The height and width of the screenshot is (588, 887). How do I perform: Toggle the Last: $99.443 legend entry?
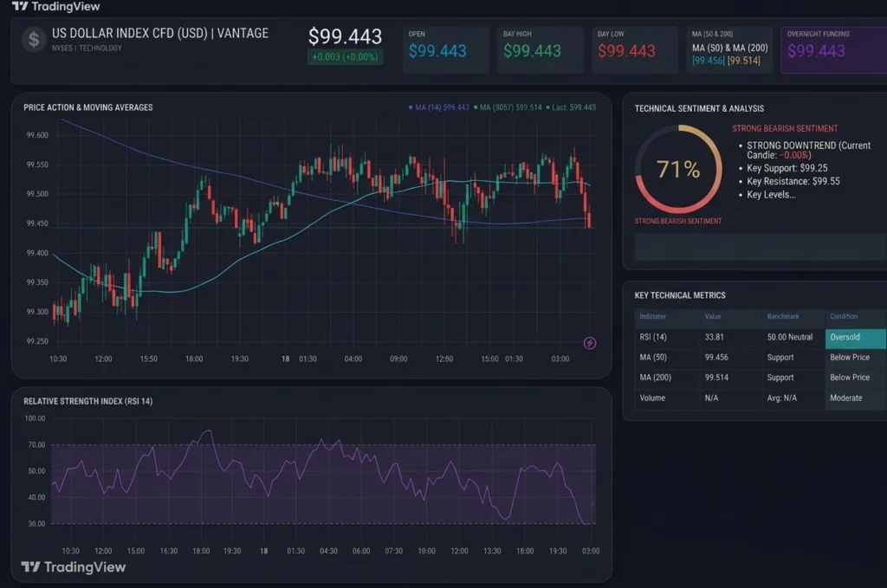click(x=571, y=107)
